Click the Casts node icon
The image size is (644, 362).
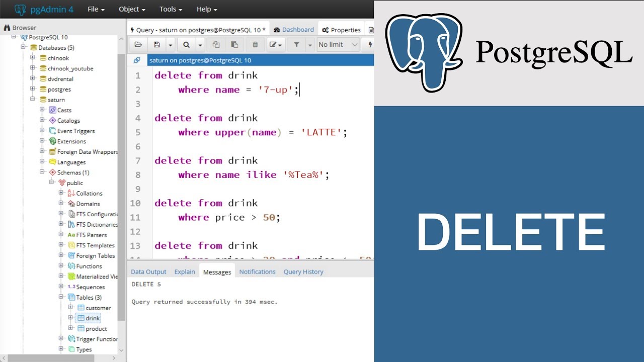coord(53,110)
